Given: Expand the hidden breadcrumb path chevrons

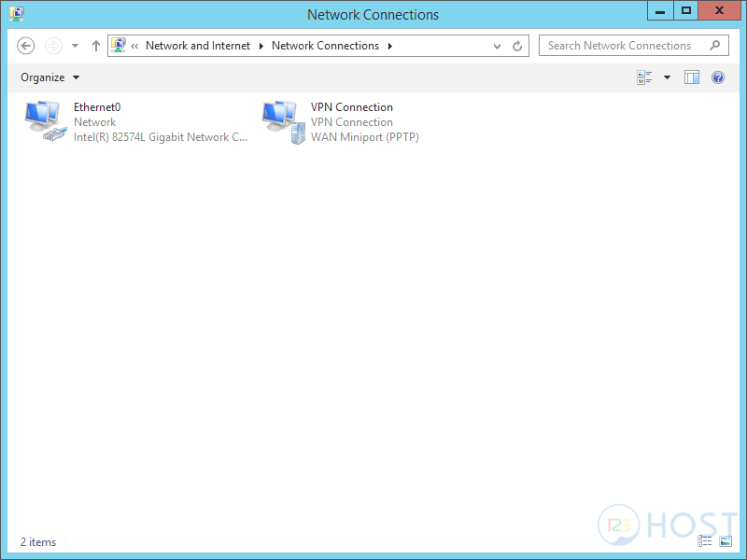Looking at the screenshot, I should coord(134,46).
